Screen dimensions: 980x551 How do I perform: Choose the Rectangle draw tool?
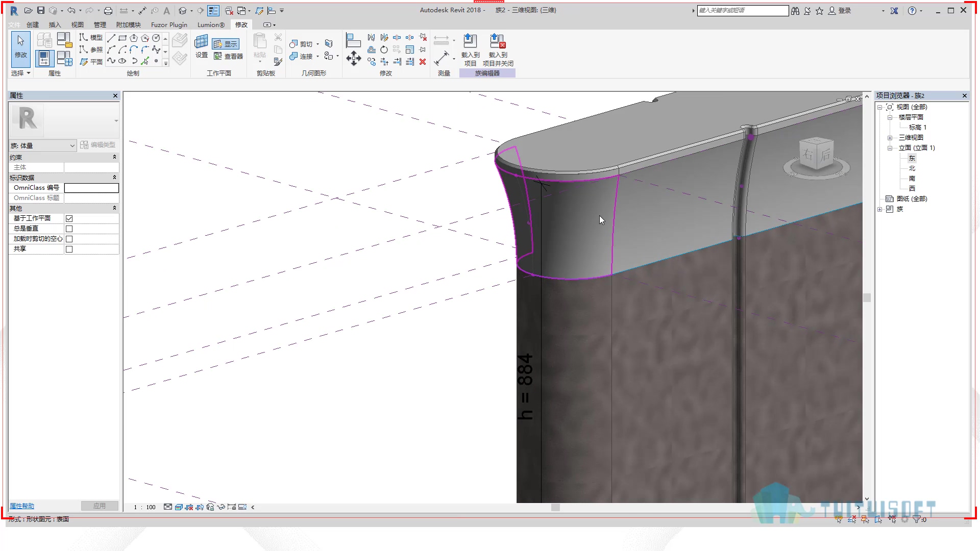click(x=122, y=38)
